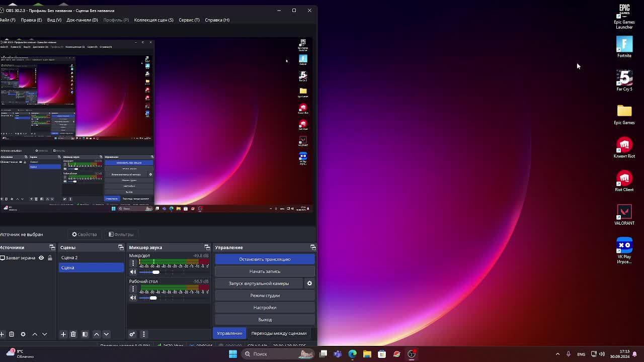Open the Коллекция сцен menu
This screenshot has width=644, height=362.
click(153, 20)
